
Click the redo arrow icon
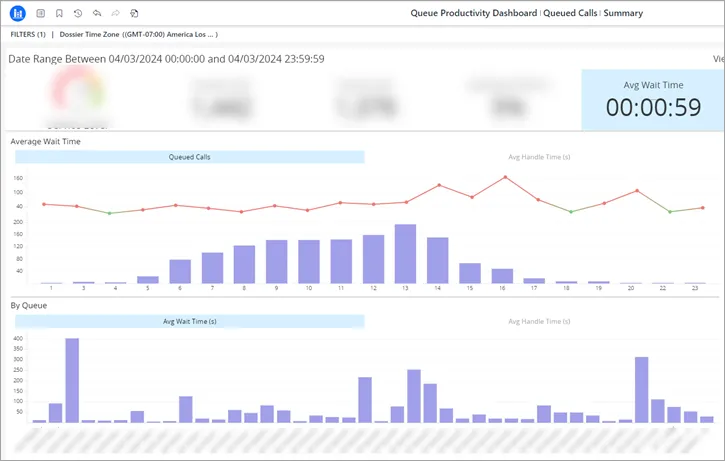[x=115, y=13]
